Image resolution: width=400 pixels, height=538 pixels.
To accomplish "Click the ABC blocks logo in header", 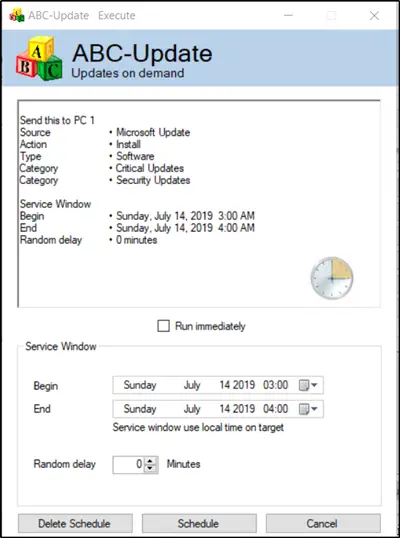I will (x=39, y=58).
